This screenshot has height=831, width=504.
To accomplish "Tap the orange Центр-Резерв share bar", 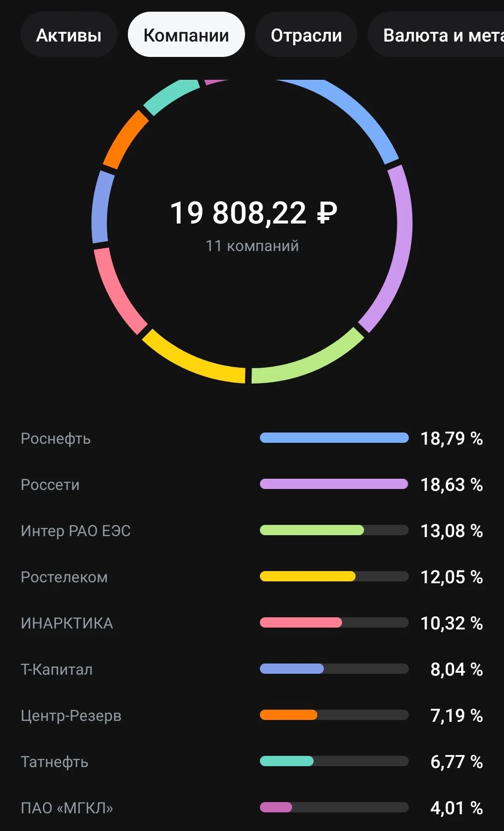I will pos(334,715).
